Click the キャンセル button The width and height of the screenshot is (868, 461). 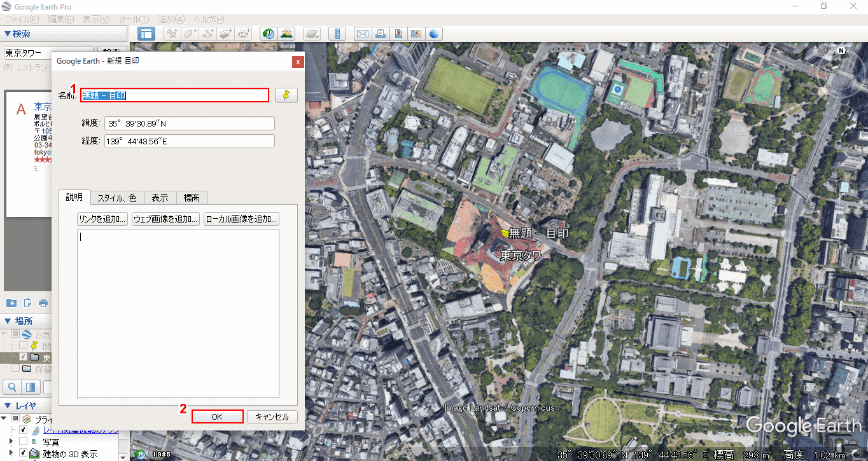tap(272, 416)
